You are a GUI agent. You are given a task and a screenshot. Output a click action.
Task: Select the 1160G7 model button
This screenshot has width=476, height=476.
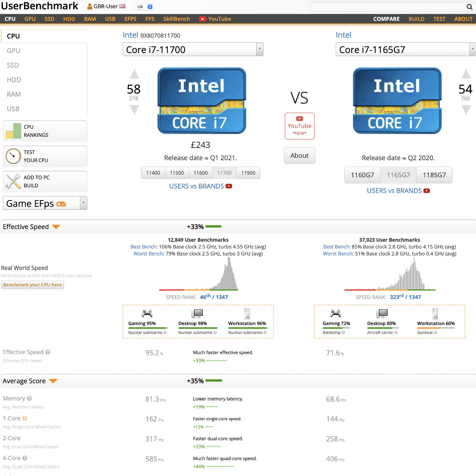point(363,175)
